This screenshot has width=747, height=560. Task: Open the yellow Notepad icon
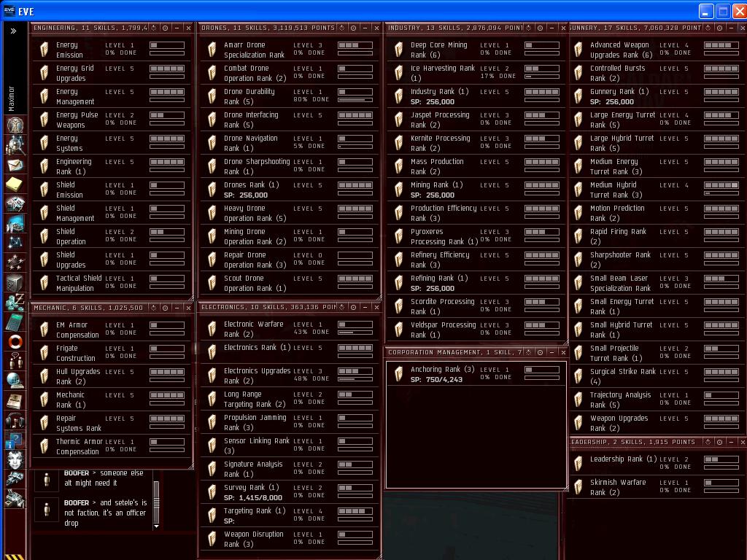click(x=15, y=184)
